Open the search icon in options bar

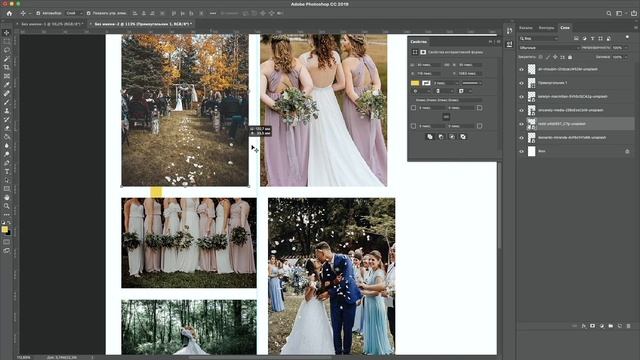pos(609,13)
